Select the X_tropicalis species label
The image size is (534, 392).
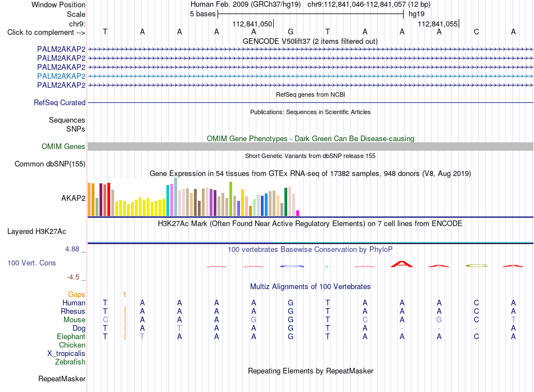(x=66, y=354)
